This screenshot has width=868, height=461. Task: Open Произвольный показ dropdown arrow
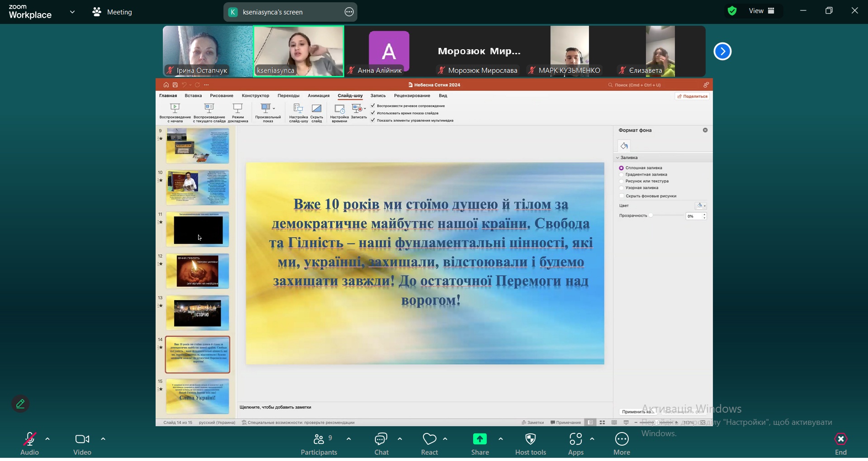tap(274, 109)
